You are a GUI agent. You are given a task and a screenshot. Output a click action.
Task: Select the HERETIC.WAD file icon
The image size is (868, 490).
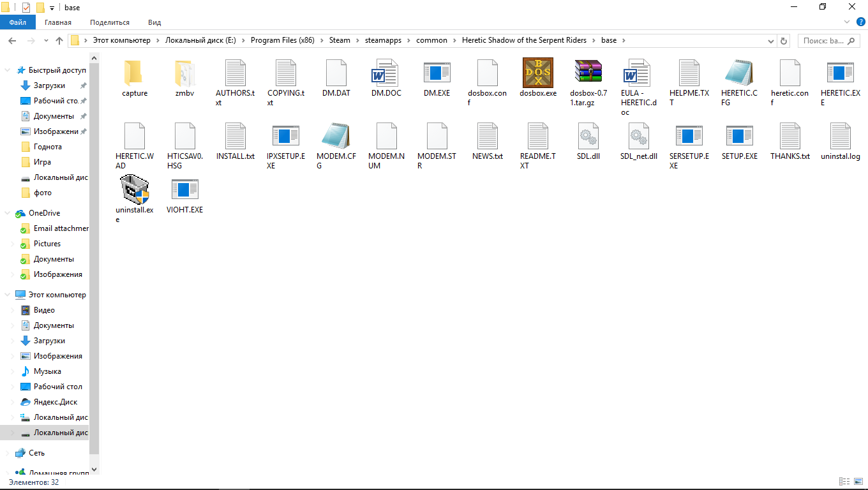pyautogui.click(x=135, y=136)
